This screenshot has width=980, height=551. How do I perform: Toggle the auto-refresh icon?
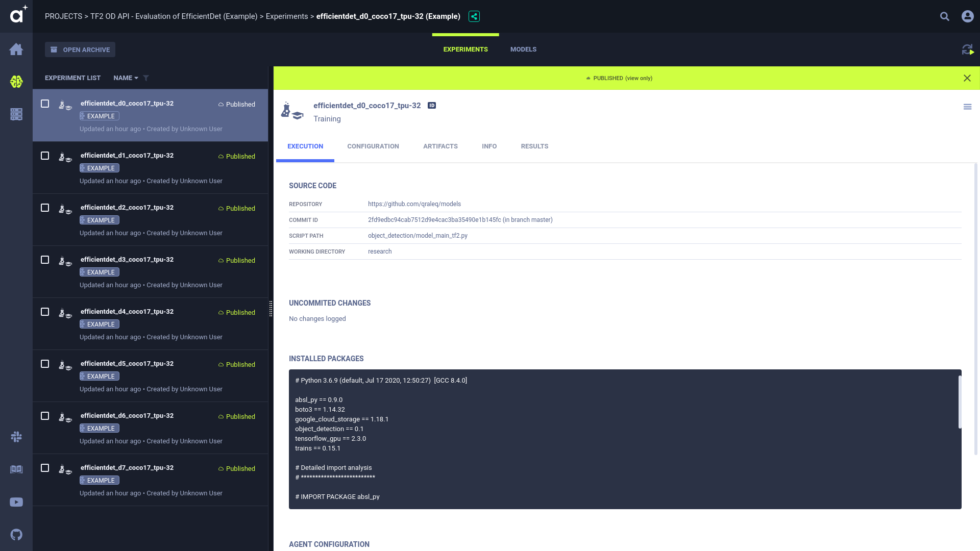click(x=968, y=49)
